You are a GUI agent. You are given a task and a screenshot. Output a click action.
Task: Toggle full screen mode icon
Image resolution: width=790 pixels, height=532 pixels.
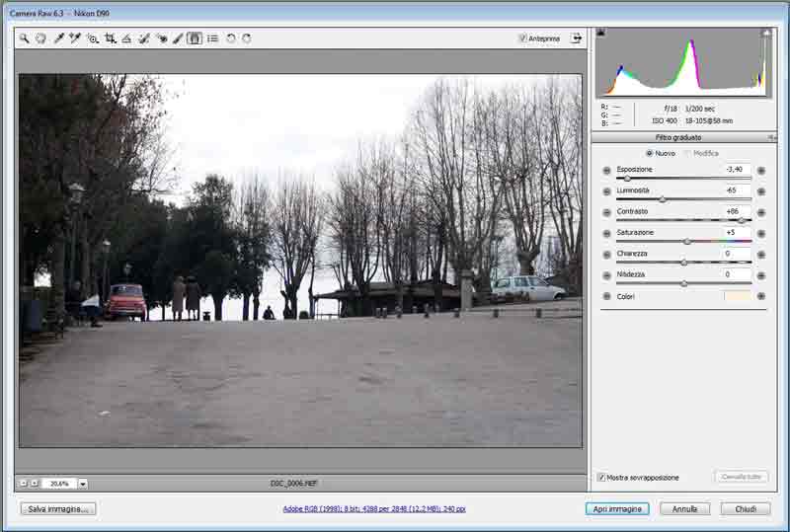click(x=576, y=38)
